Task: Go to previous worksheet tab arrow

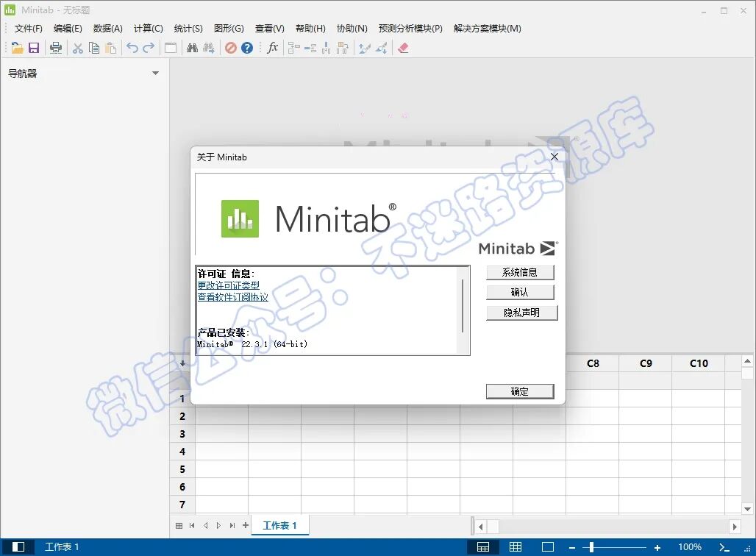Action: (205, 526)
